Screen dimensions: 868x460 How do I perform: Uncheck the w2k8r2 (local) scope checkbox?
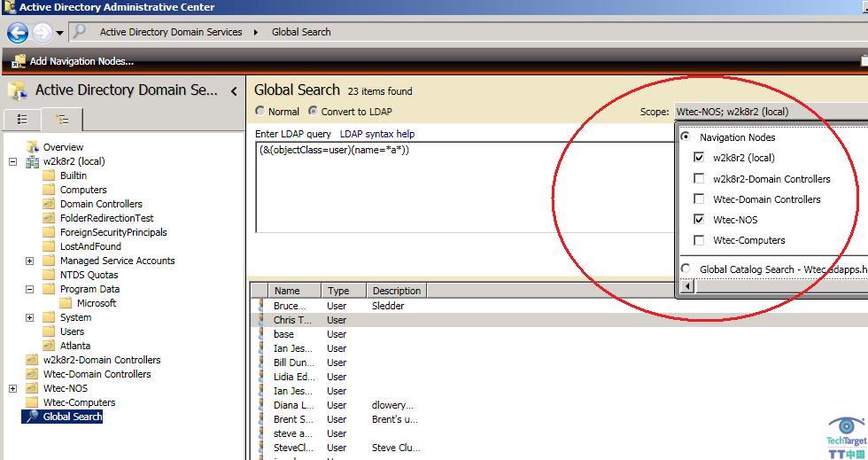699,158
